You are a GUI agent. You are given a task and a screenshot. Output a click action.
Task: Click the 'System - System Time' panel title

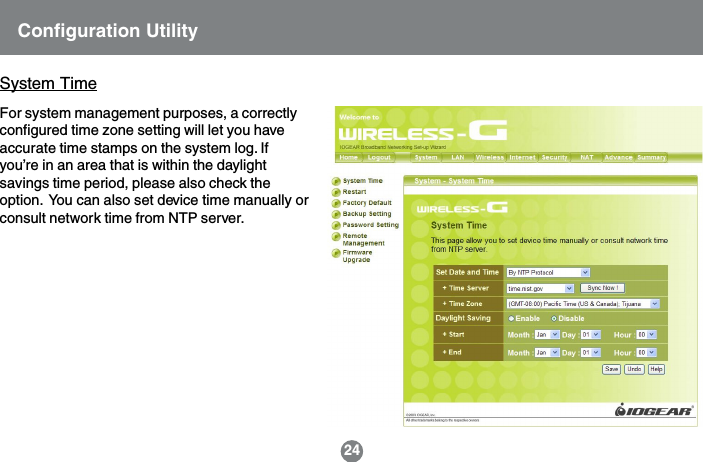tap(454, 181)
